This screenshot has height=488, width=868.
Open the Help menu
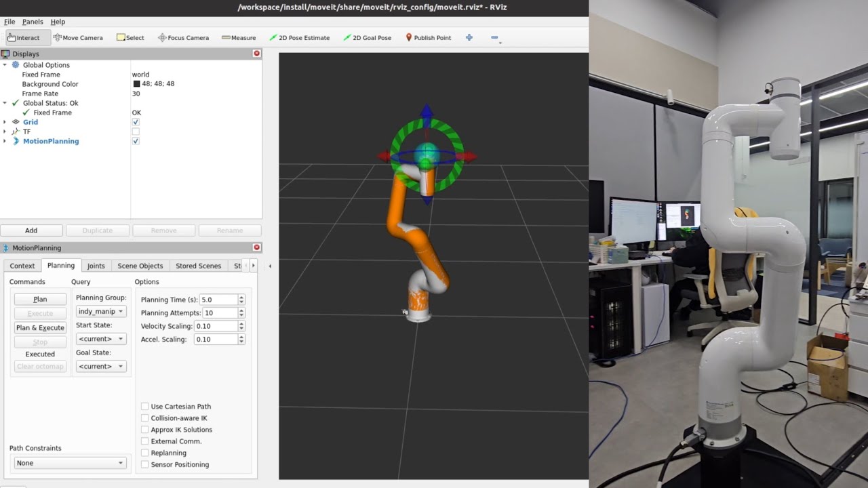click(58, 22)
